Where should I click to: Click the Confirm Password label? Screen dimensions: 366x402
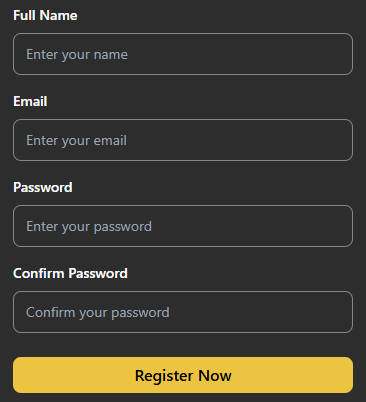70,273
